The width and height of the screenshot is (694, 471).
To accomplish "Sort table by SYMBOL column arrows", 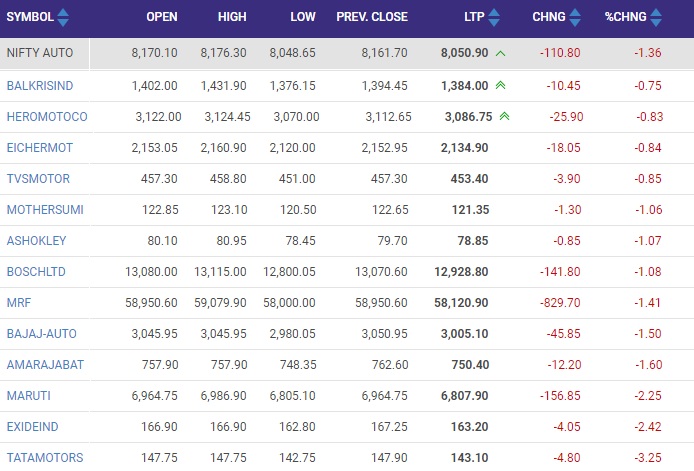I will point(63,17).
